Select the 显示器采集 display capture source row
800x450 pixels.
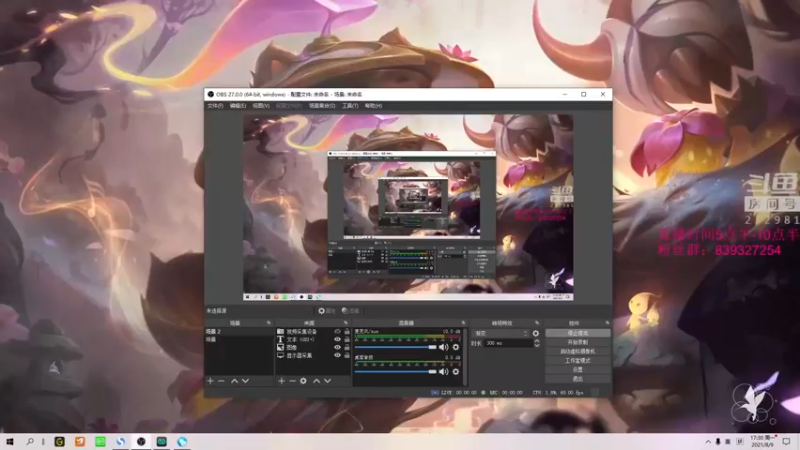click(313, 355)
